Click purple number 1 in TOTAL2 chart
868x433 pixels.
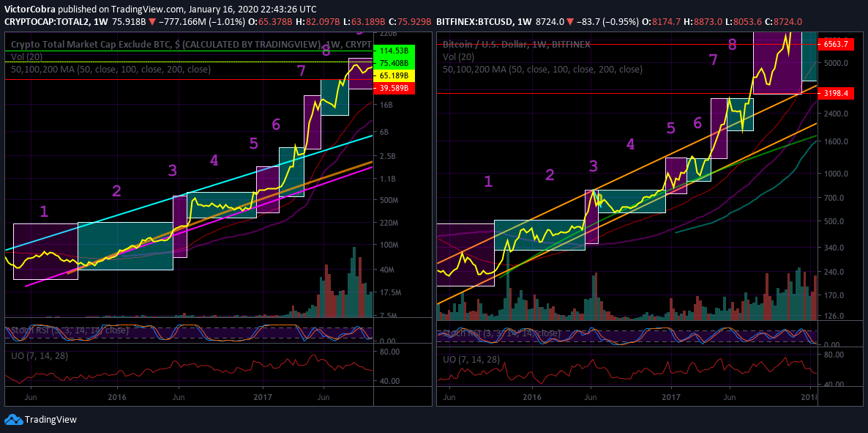pyautogui.click(x=45, y=211)
